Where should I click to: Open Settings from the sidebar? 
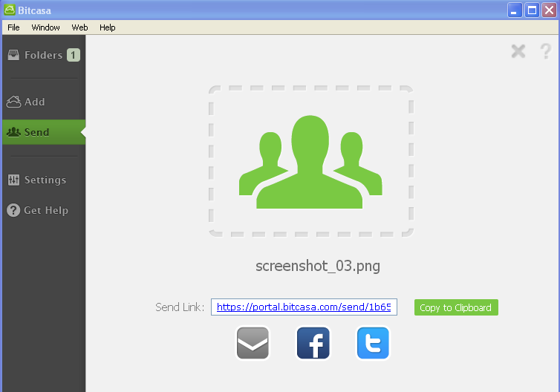click(44, 180)
